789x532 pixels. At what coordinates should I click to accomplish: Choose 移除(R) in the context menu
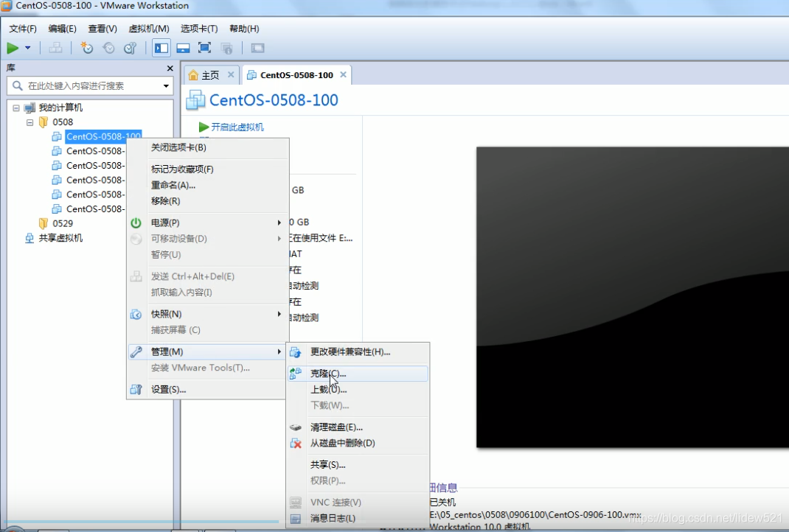pyautogui.click(x=208, y=200)
